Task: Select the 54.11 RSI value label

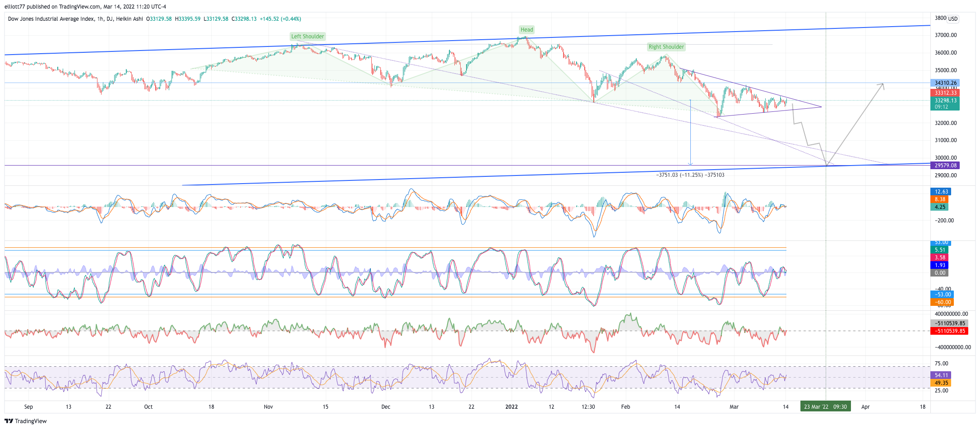Action: point(941,375)
